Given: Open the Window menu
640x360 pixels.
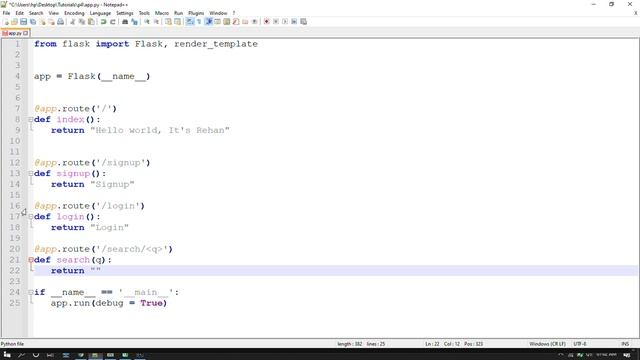Looking at the screenshot, I should tap(218, 13).
